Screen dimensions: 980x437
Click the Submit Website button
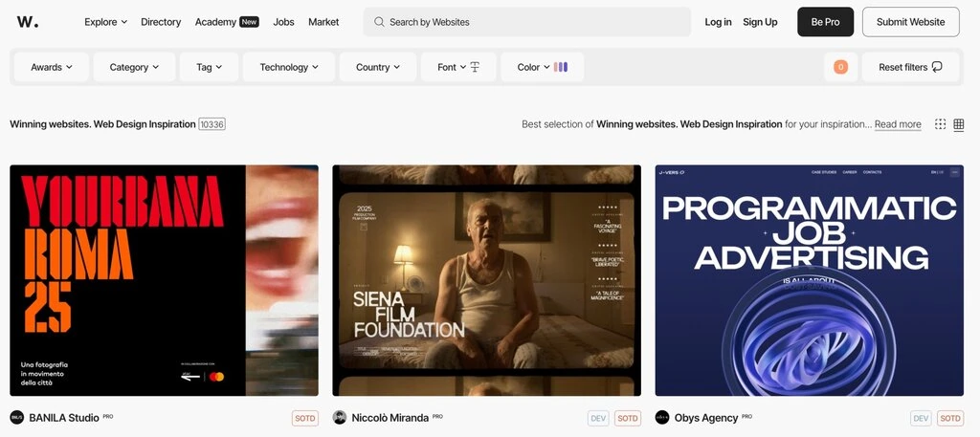(911, 22)
